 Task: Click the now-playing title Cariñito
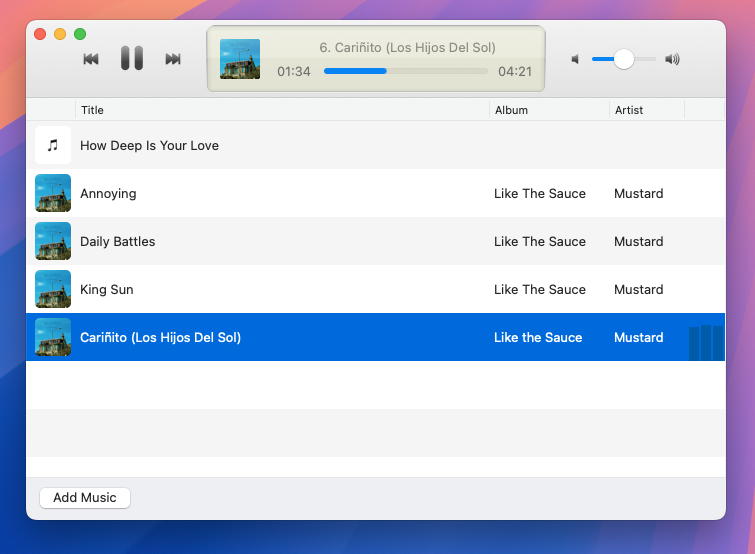(x=407, y=48)
